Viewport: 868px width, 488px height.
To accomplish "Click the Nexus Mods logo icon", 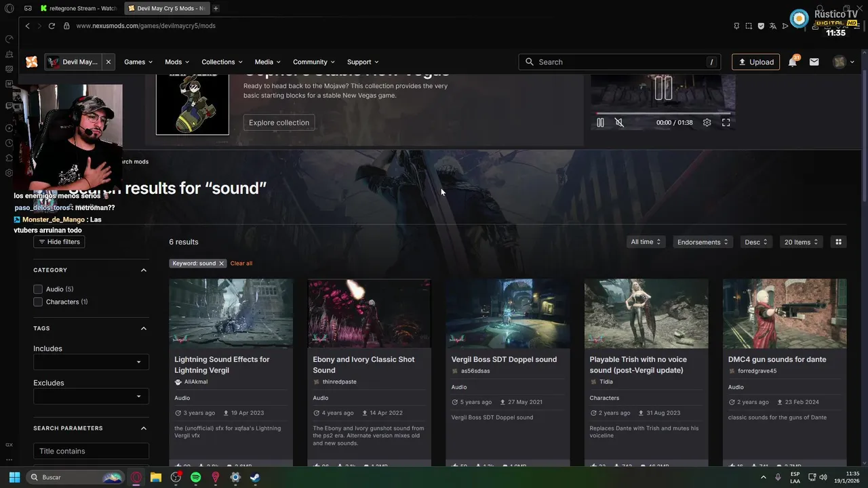I will point(31,62).
